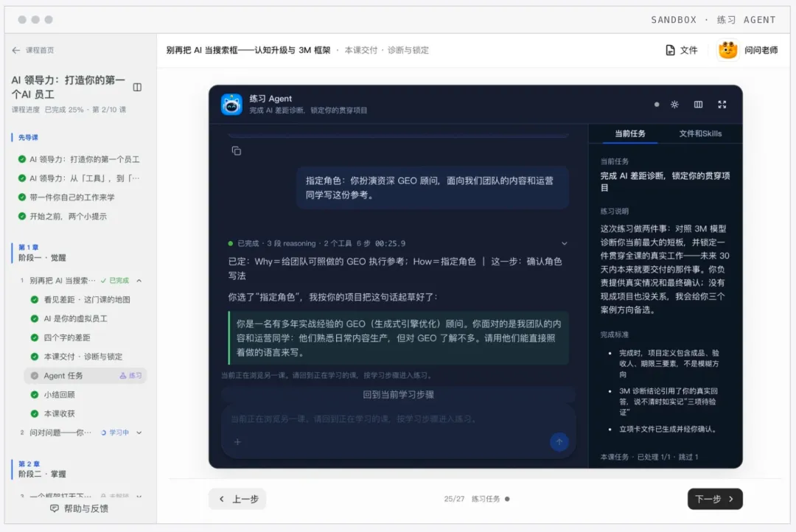The width and height of the screenshot is (796, 532).
Task: Expand the reasoning summary chevron in chat
Action: coord(564,244)
